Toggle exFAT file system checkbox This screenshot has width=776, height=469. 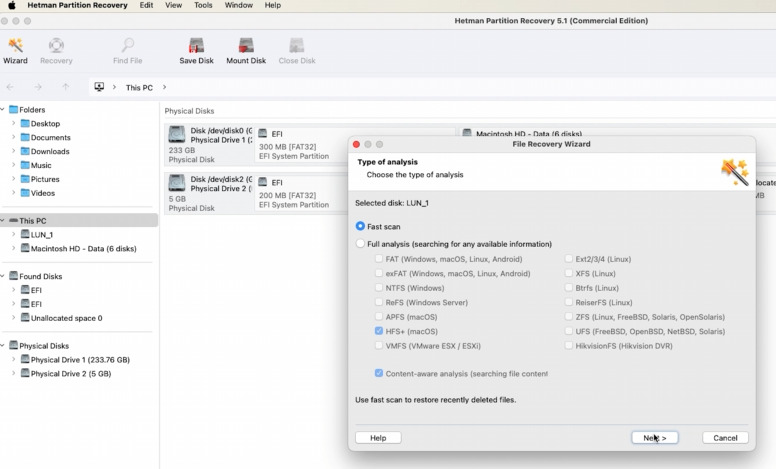pyautogui.click(x=379, y=273)
